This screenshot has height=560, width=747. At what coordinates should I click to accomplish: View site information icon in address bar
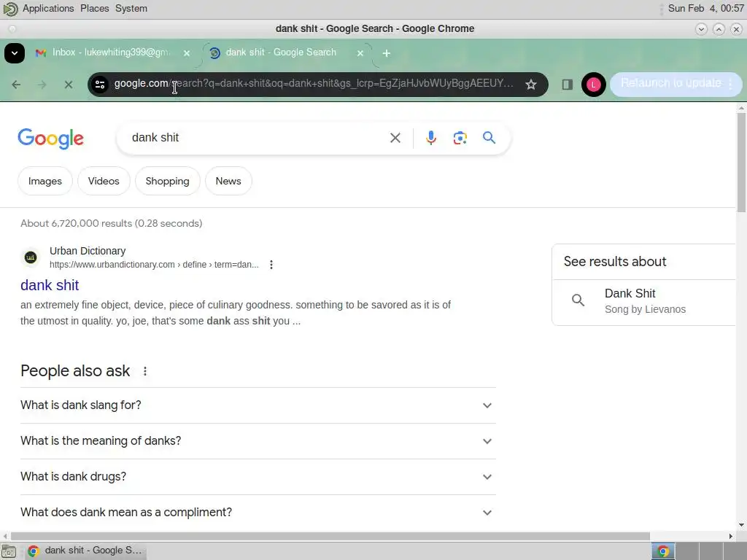pyautogui.click(x=99, y=85)
